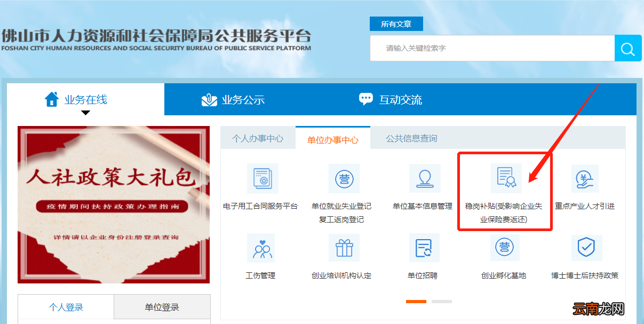Screen dimensions: 644x324
Task: Click the keyword search input field
Action: (480, 48)
